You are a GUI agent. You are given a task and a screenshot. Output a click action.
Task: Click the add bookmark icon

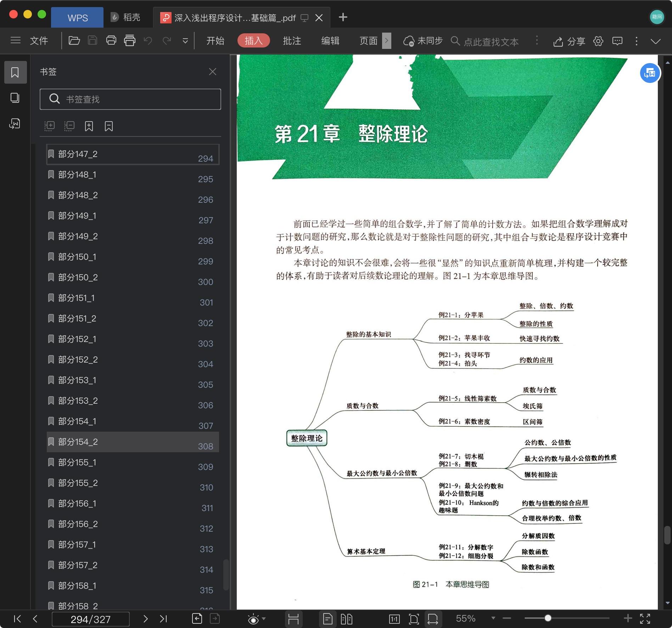pyautogui.click(x=89, y=126)
